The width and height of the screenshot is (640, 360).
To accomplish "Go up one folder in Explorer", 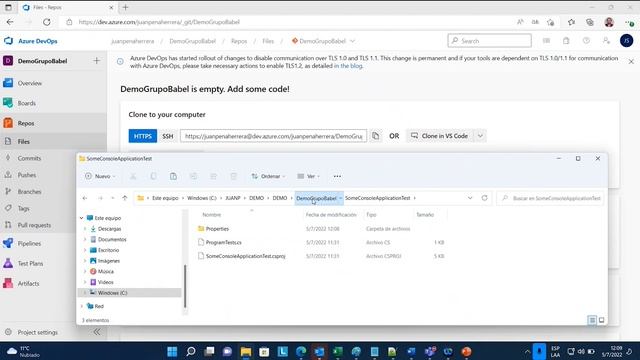I will [124, 198].
